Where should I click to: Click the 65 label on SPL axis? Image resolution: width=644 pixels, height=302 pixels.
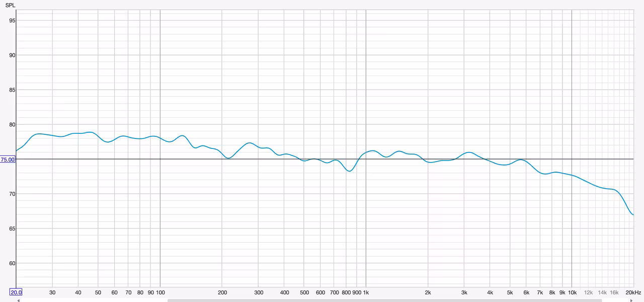tap(12, 229)
